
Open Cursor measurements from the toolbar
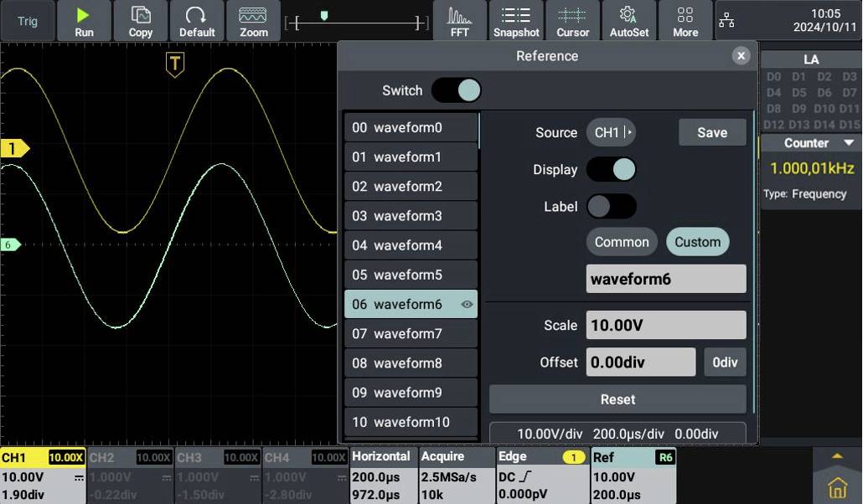point(573,20)
